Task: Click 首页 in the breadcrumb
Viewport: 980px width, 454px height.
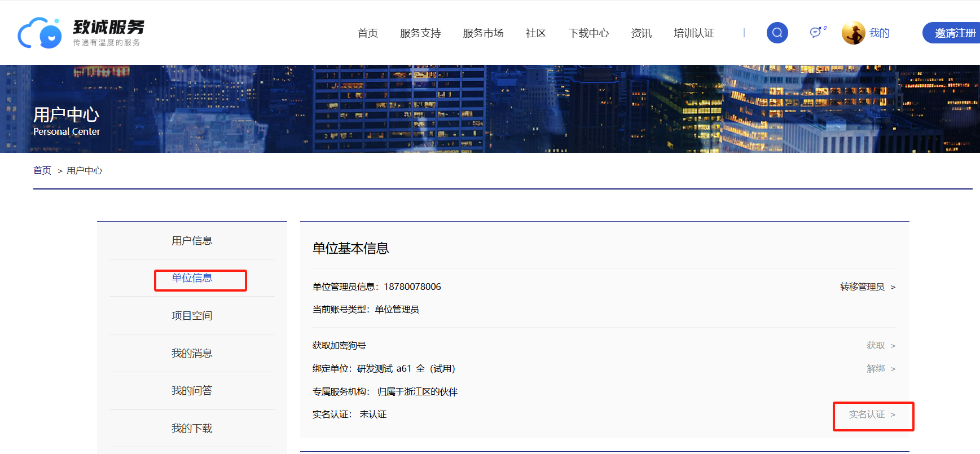Action: (x=42, y=170)
